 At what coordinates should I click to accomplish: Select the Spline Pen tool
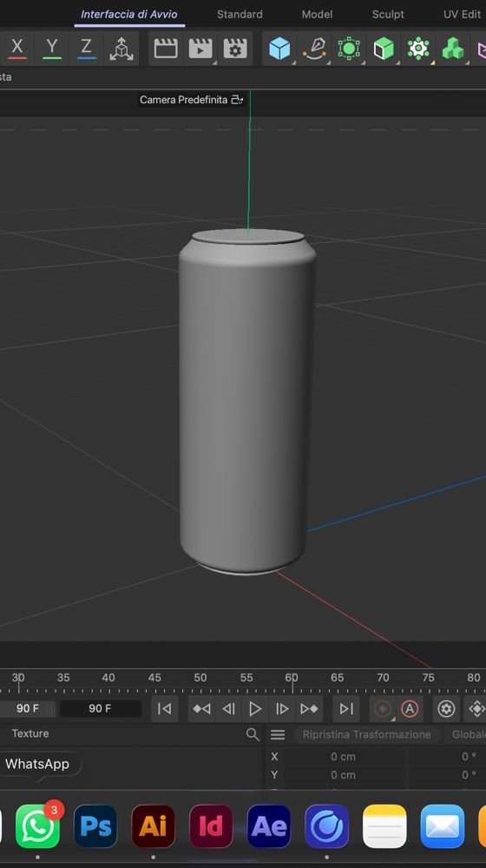(314, 49)
